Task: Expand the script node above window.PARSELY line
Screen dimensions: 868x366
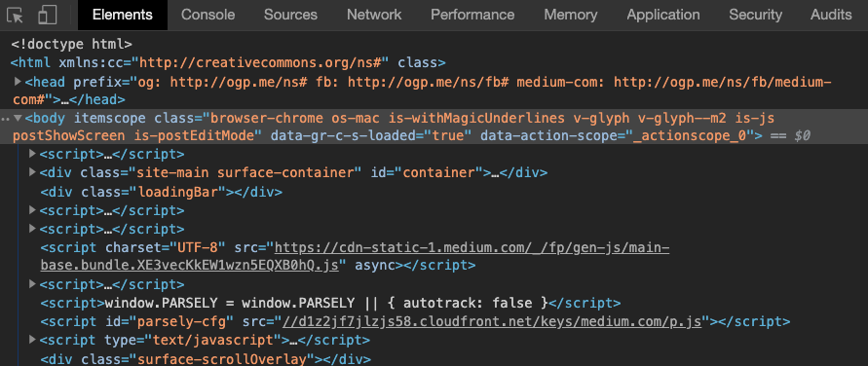Action: coord(33,284)
